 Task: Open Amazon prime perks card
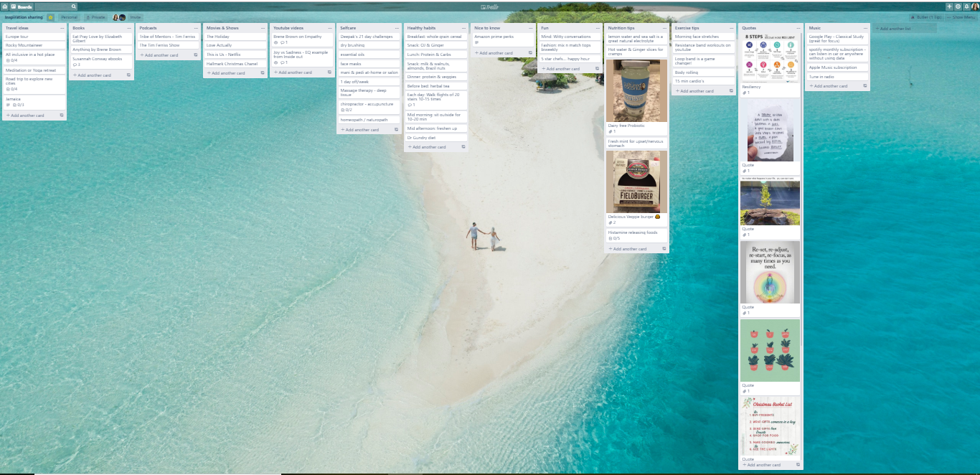pyautogui.click(x=502, y=39)
